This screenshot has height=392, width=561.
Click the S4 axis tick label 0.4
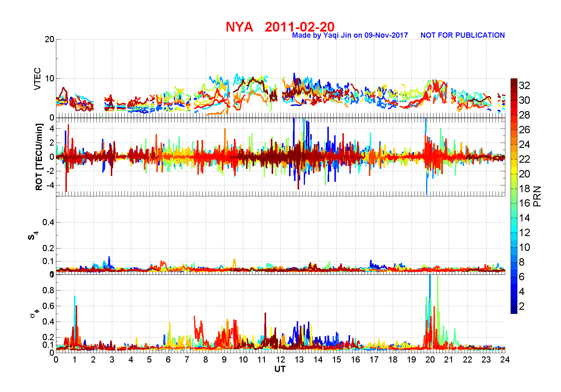tap(48, 222)
